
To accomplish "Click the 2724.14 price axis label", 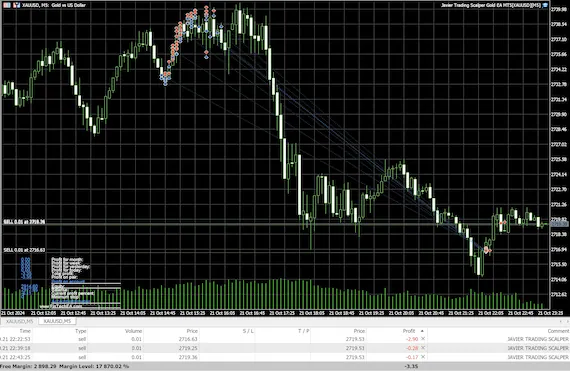I will click(559, 174).
